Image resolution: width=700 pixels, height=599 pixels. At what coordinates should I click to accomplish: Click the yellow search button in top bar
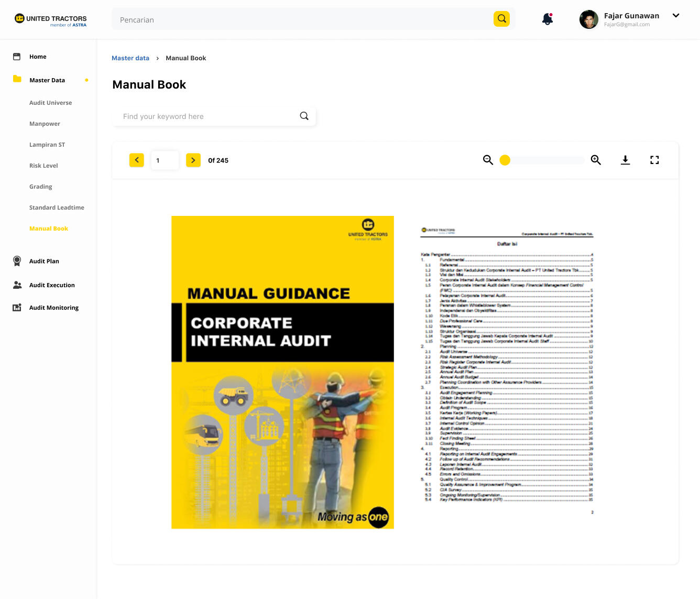[x=501, y=19]
